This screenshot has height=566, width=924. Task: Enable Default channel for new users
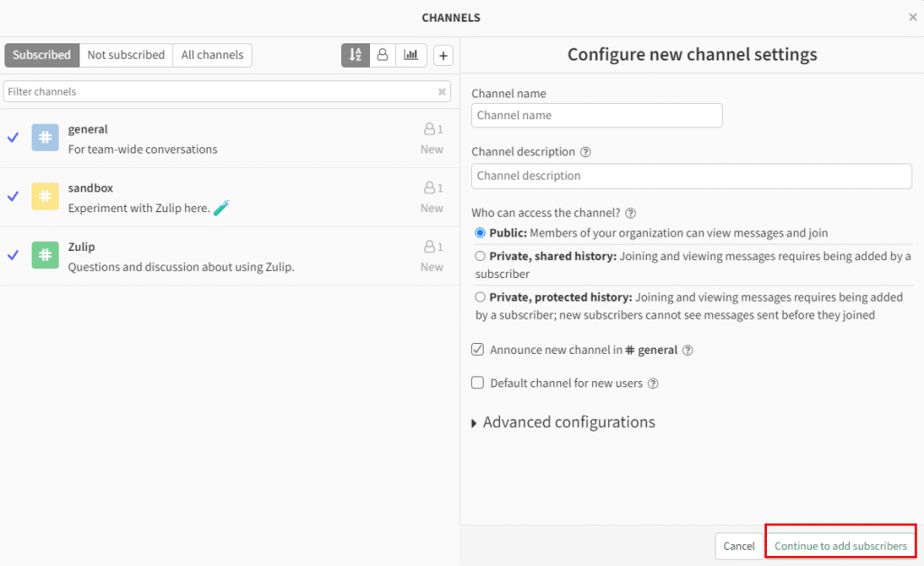tap(478, 383)
